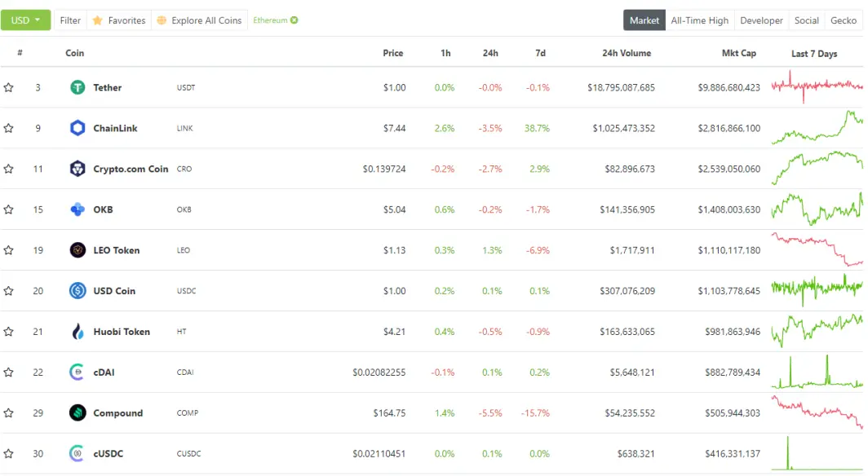Click the cUSDC market cap $416,331,137
Viewport: 868px width, 476px height.
[733, 454]
